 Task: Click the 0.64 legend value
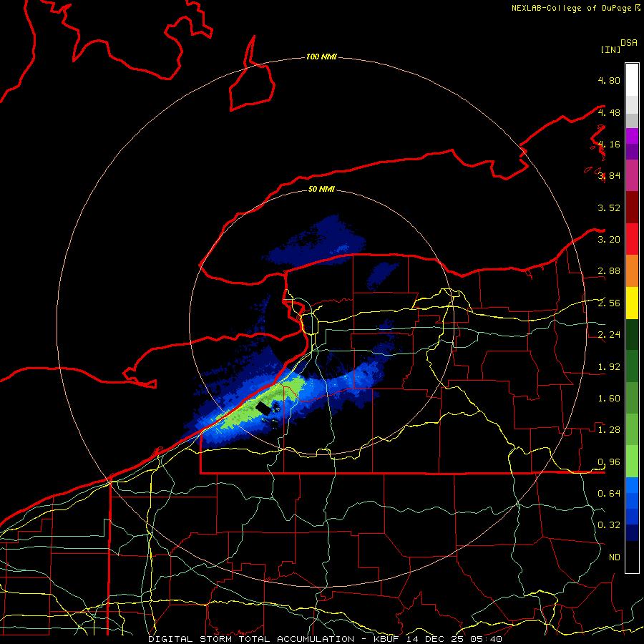[x=609, y=494]
